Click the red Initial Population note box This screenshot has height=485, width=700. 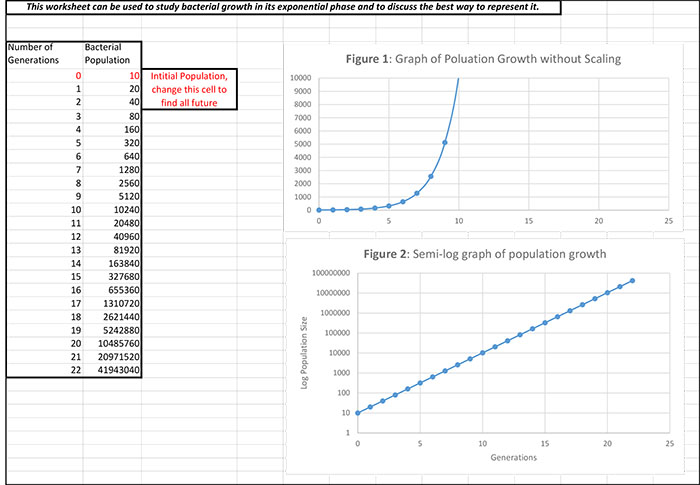(189, 89)
